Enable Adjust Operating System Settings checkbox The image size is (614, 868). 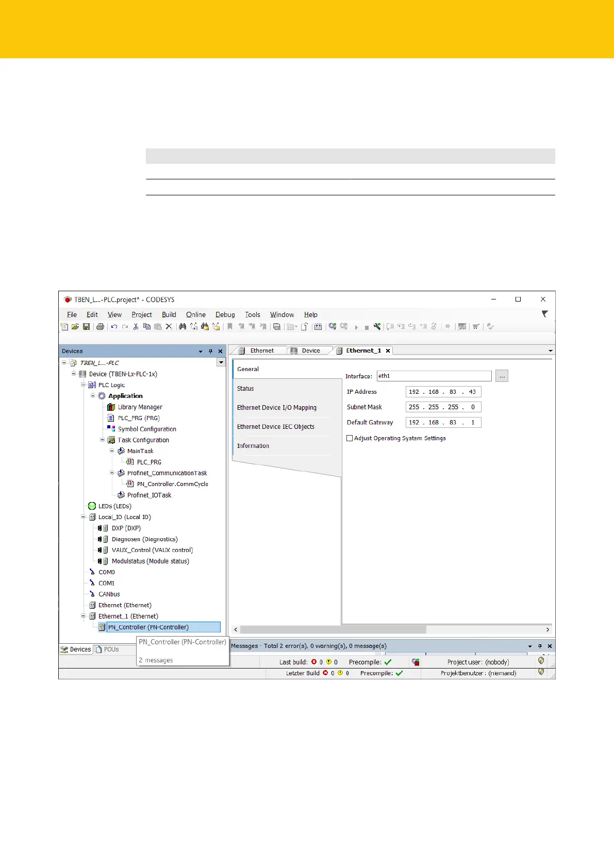pos(350,438)
